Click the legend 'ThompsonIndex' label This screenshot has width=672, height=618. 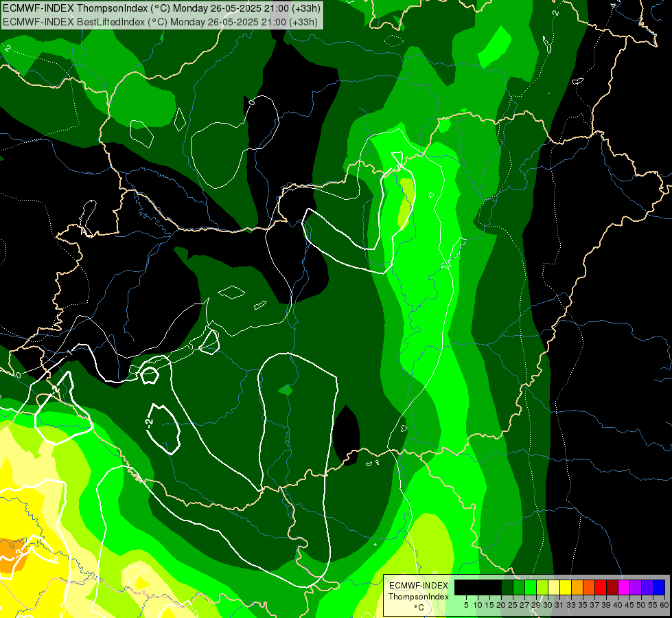tap(418, 597)
